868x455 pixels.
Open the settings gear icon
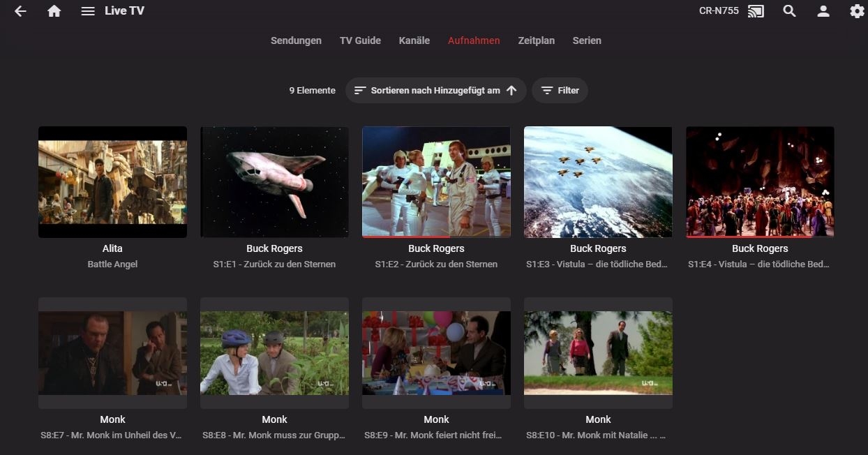click(857, 11)
